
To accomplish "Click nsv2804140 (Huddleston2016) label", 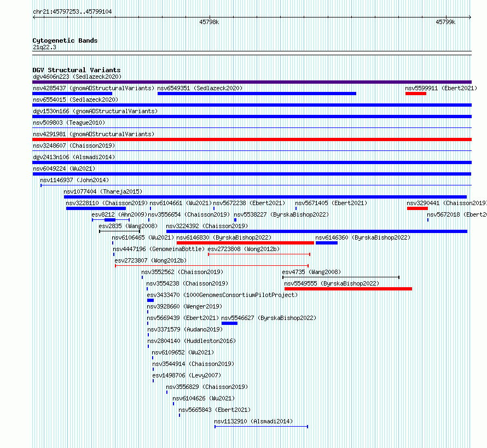I will click(192, 341).
